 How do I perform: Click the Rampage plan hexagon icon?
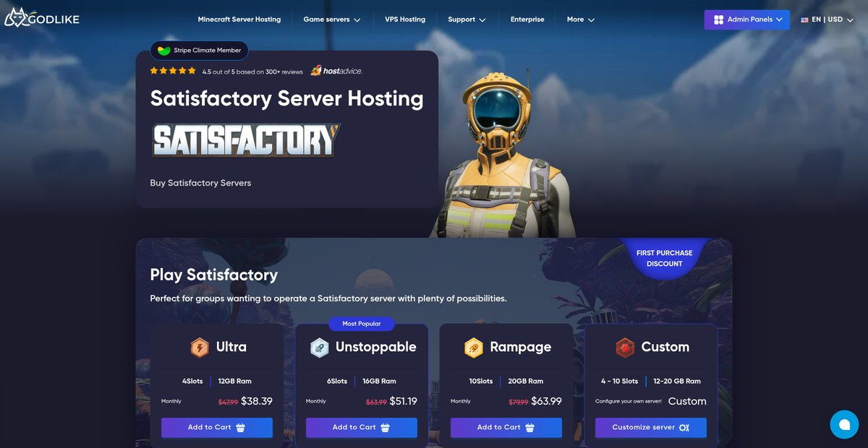(x=474, y=348)
